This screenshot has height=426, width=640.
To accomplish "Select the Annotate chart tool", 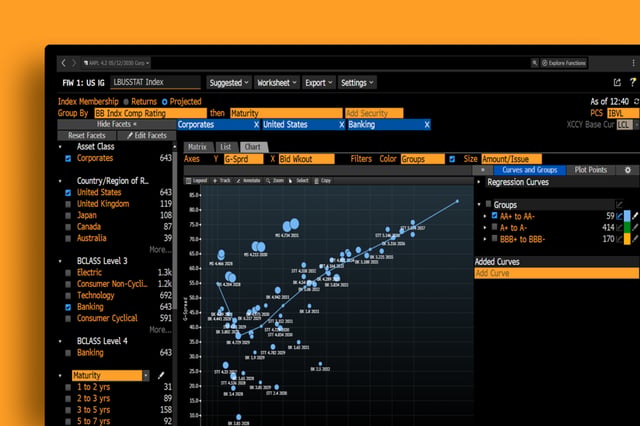I will (248, 181).
